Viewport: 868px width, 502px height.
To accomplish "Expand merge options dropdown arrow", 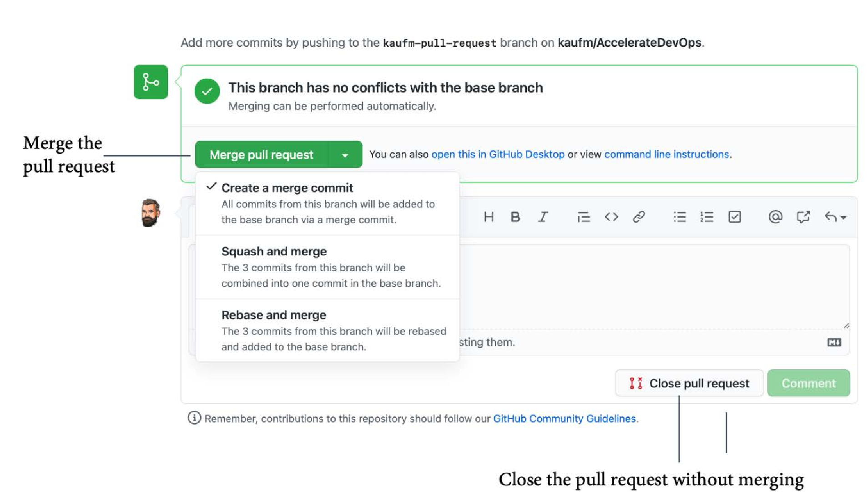I will [345, 155].
